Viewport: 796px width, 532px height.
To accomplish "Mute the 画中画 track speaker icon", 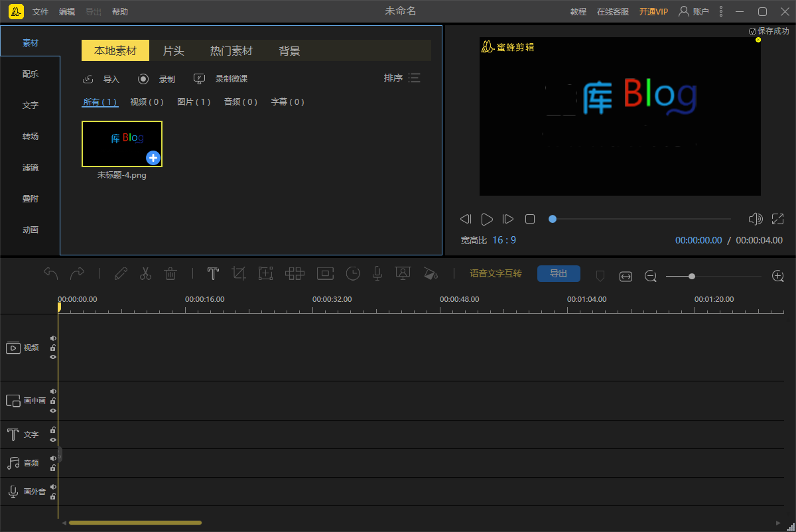I will [53, 391].
